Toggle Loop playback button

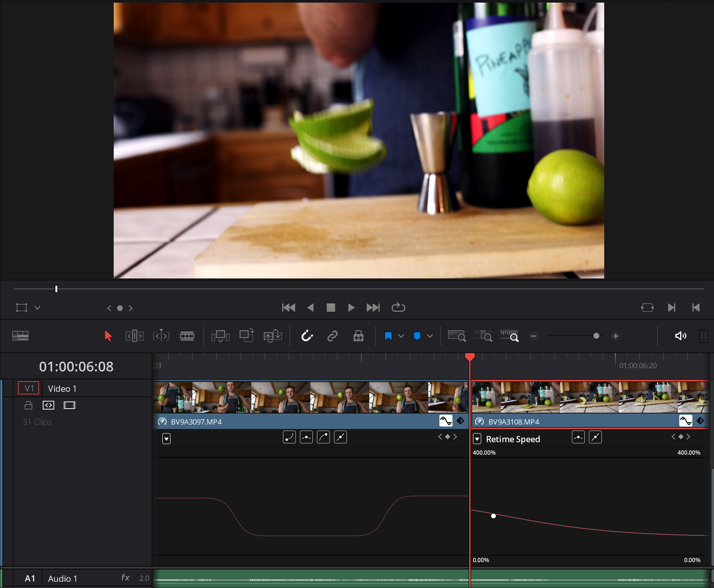pos(398,308)
